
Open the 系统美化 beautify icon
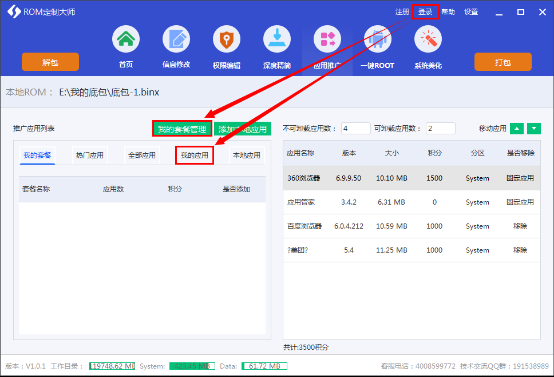point(428,39)
